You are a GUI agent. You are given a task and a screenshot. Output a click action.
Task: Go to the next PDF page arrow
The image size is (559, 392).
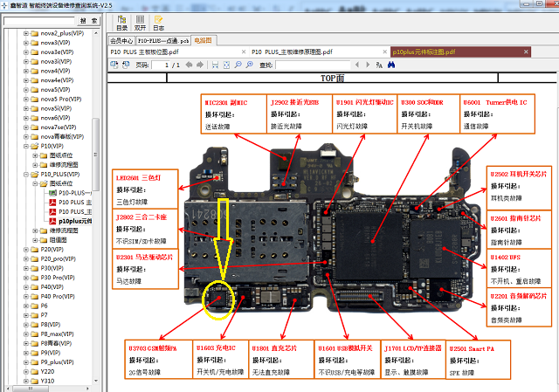tap(200, 65)
